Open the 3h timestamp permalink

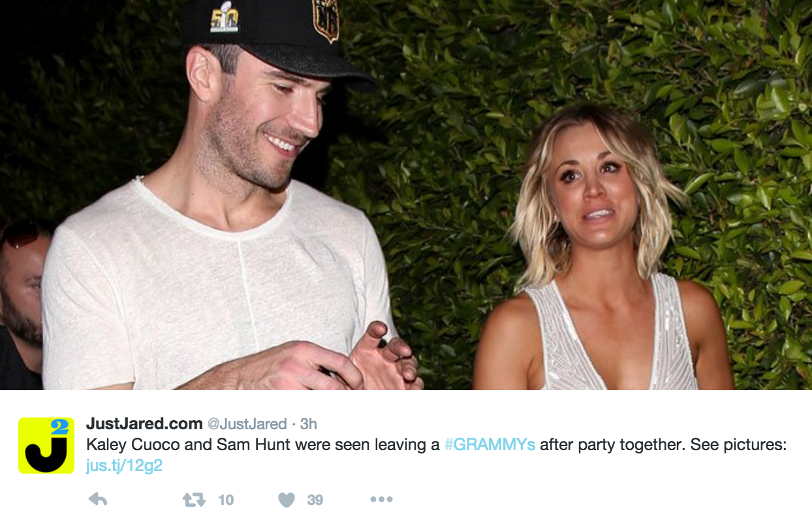(308, 424)
